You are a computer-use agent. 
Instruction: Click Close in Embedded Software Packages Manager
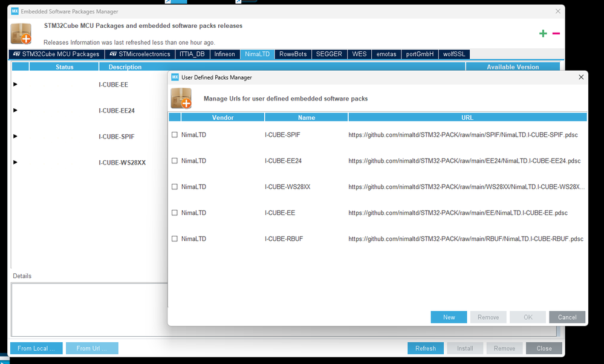544,348
